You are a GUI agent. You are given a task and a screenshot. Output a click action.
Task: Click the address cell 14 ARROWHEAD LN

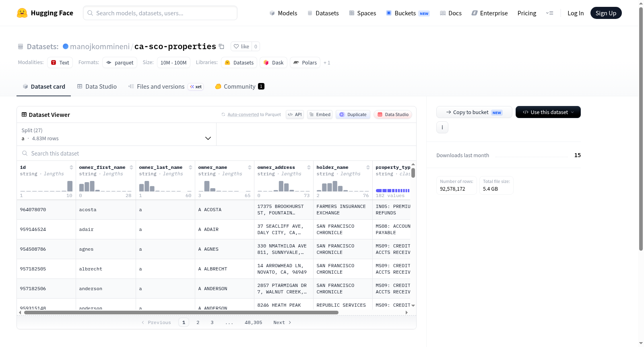click(284, 269)
